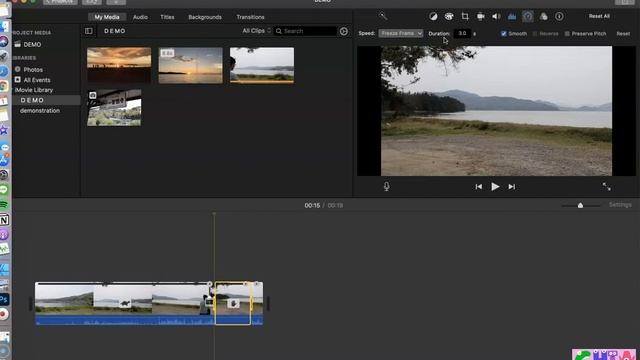Viewport: 640px width, 360px height.
Task: Open the speed speedometer settings
Action: pyautogui.click(x=528, y=16)
